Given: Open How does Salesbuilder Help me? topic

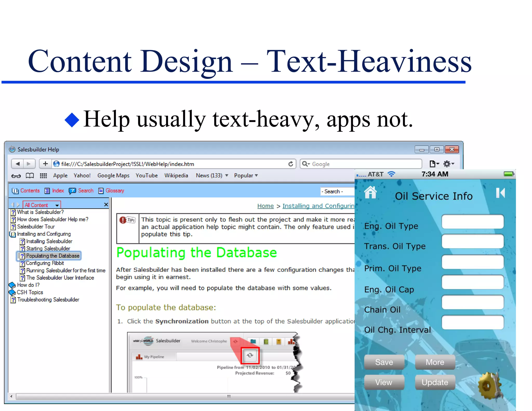Looking at the screenshot, I should click(x=49, y=220).
